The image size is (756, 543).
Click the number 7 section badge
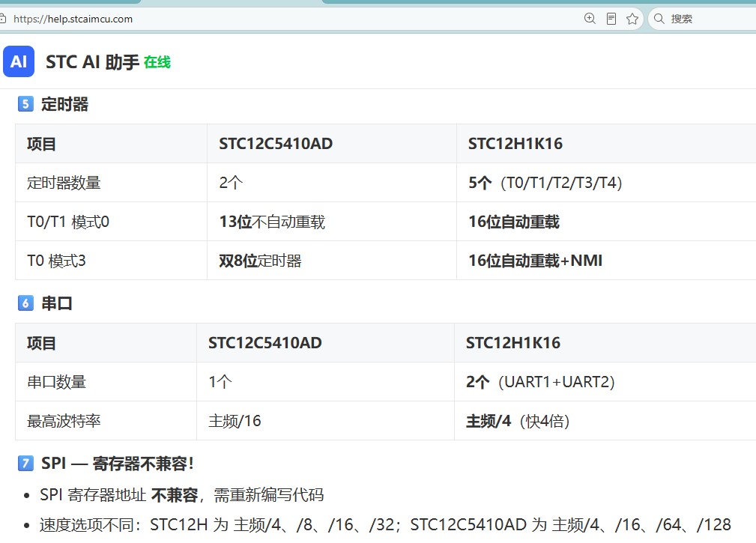25,464
